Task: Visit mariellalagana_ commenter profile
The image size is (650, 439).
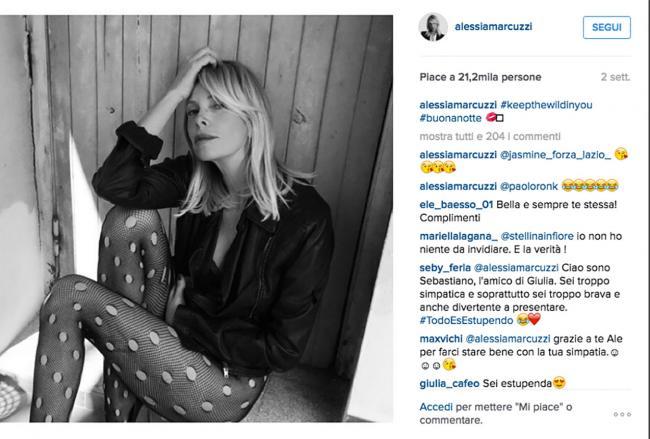Action: [458, 236]
